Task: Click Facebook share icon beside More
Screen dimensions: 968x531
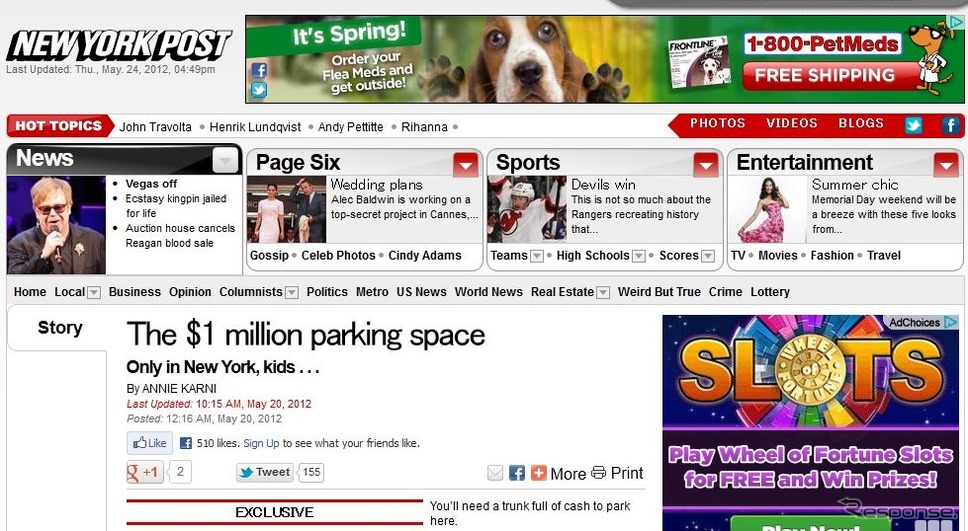Action: [517, 473]
